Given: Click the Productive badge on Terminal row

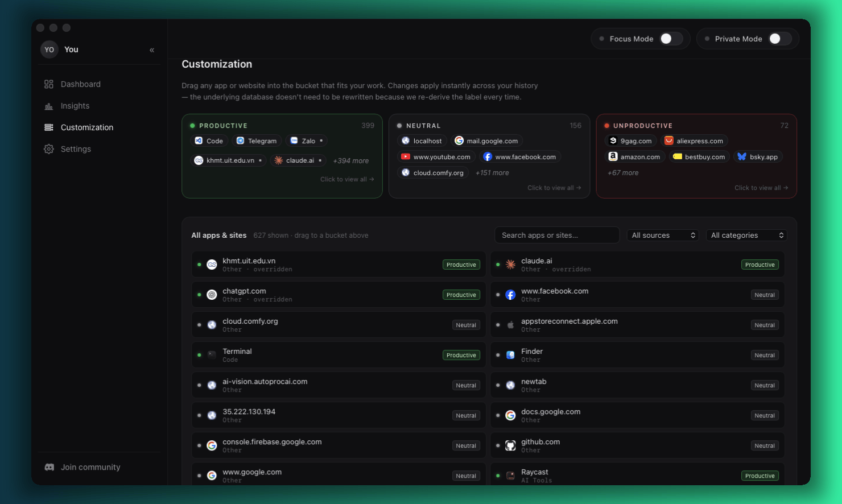Looking at the screenshot, I should [461, 355].
